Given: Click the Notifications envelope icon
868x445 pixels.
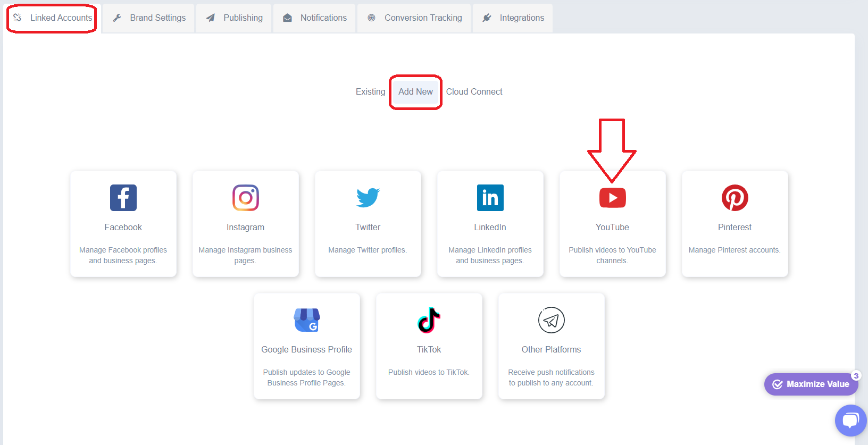Looking at the screenshot, I should pyautogui.click(x=287, y=18).
